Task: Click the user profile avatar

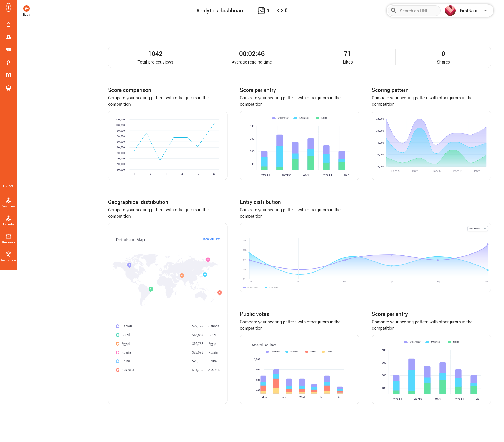Action: [450, 11]
